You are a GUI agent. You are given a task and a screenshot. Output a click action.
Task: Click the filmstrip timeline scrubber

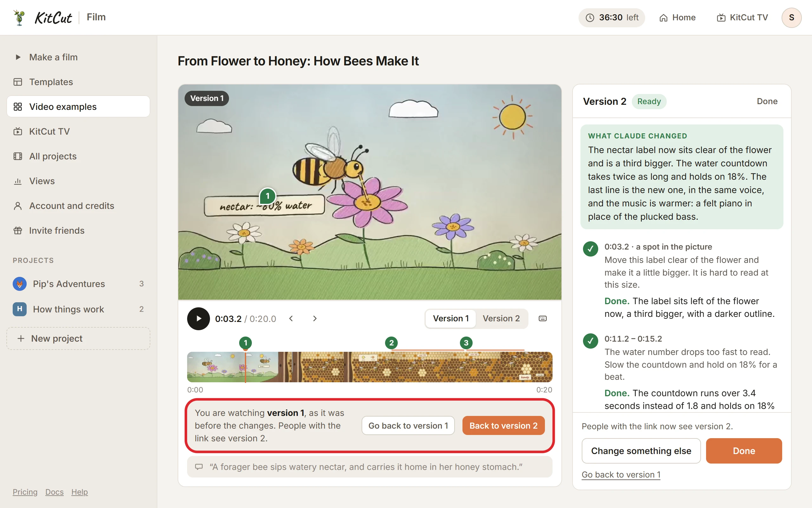pos(370,367)
